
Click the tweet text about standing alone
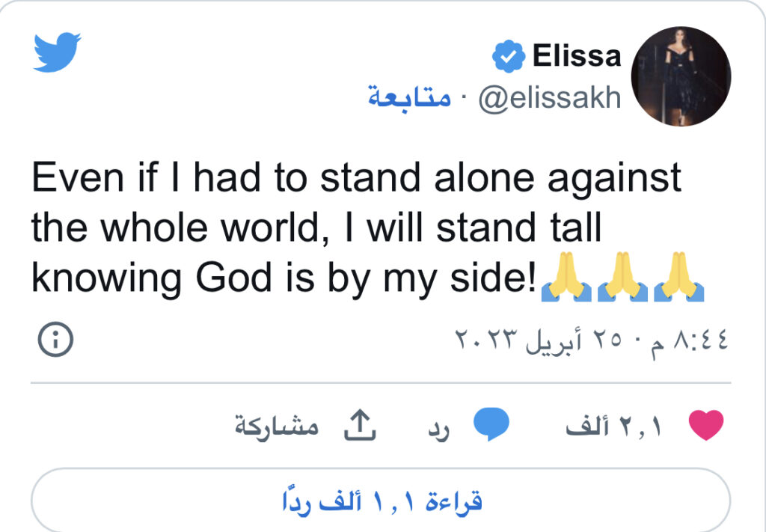[355, 227]
